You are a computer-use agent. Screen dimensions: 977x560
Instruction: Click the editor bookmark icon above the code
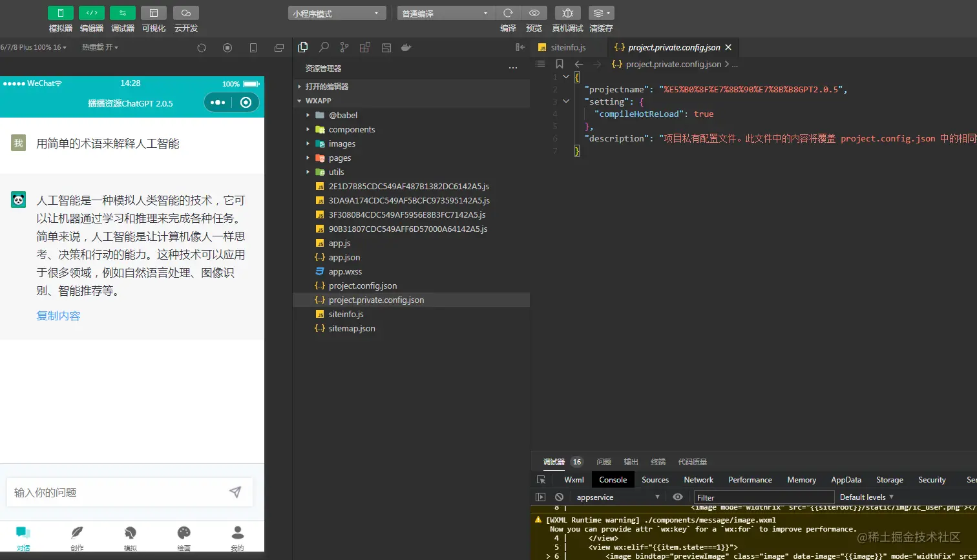point(560,64)
